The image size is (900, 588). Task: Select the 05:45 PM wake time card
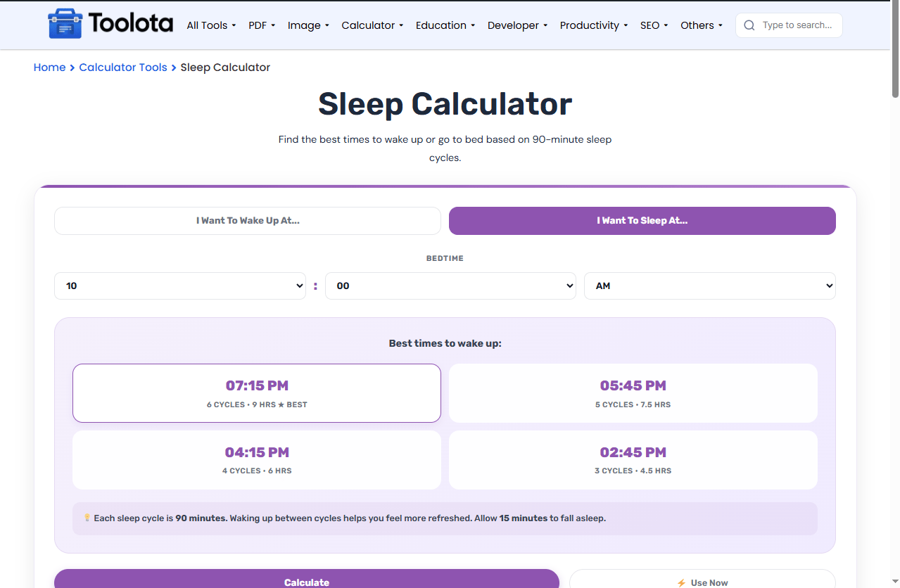pos(633,393)
